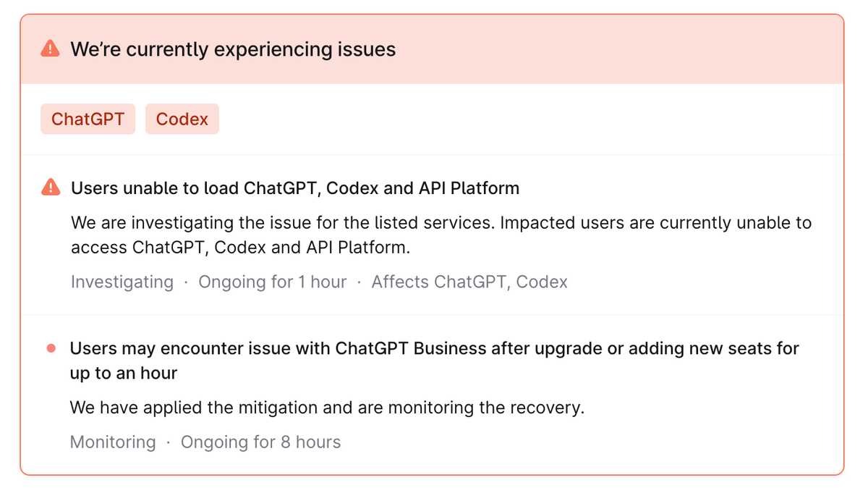This screenshot has width=868, height=488.
Task: Click the dot separator after "Monitoring"
Action: pyautogui.click(x=169, y=442)
